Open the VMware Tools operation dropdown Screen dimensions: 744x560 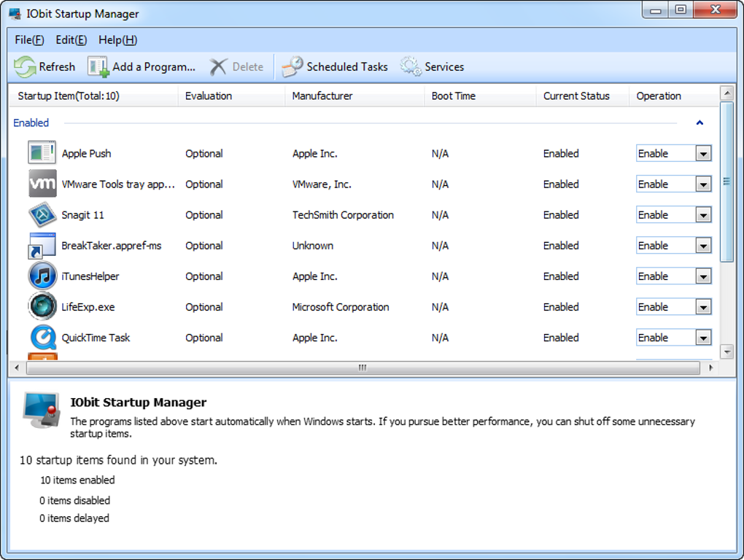(x=703, y=184)
